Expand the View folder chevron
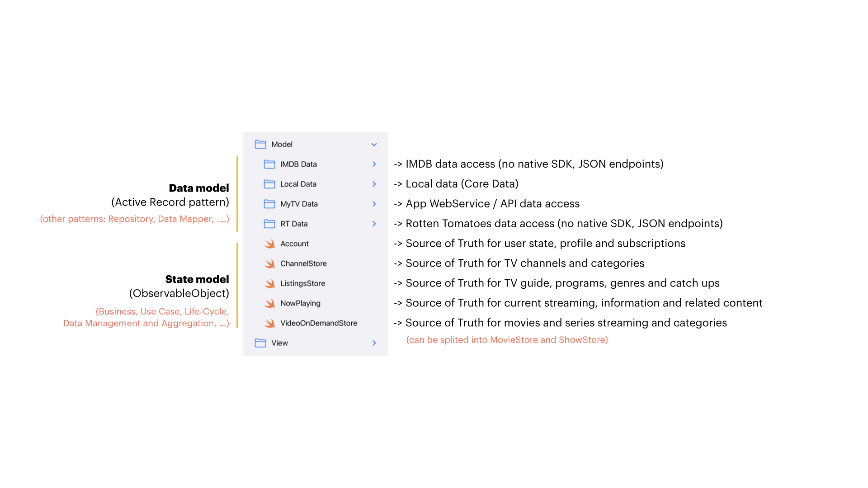The width and height of the screenshot is (868, 488). pyautogui.click(x=374, y=343)
